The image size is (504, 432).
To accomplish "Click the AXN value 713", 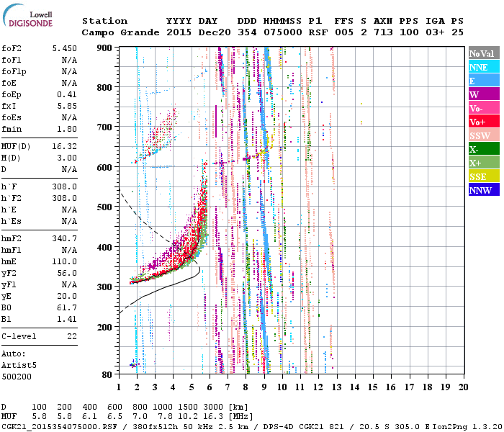I will pyautogui.click(x=383, y=32).
